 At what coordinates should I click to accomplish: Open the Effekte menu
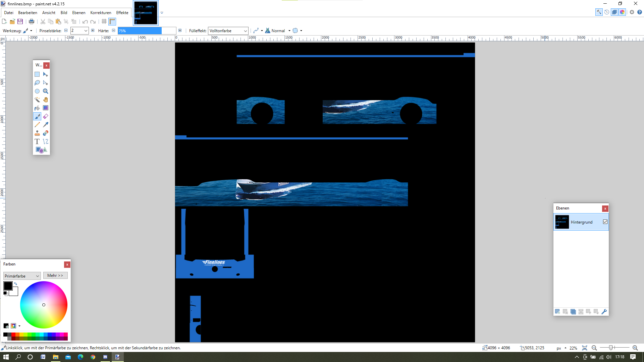(x=122, y=13)
